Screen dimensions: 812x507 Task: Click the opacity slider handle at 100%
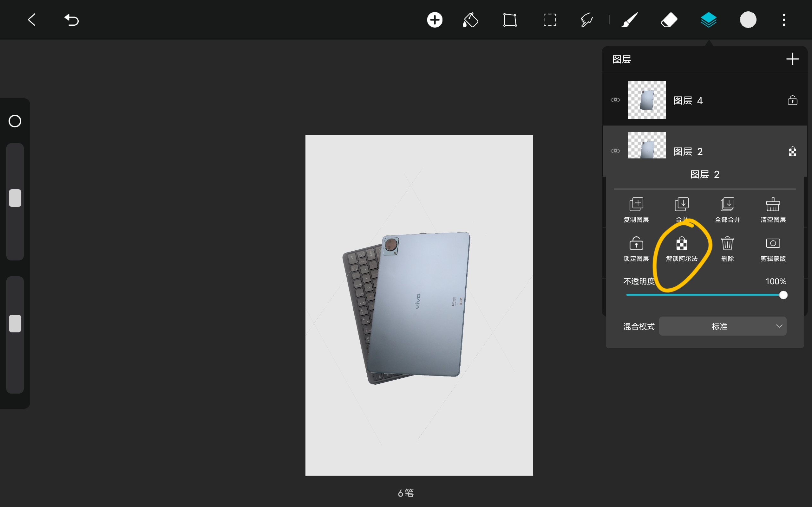(783, 295)
